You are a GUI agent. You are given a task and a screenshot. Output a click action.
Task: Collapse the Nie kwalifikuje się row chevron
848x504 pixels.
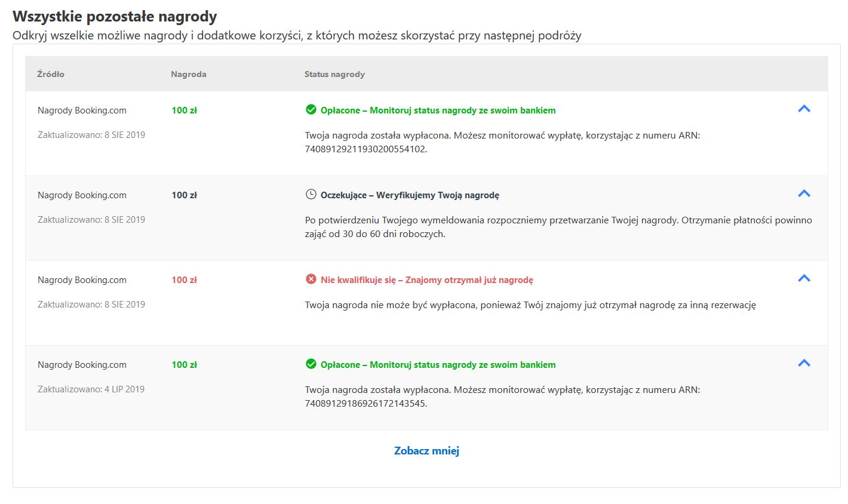click(804, 278)
